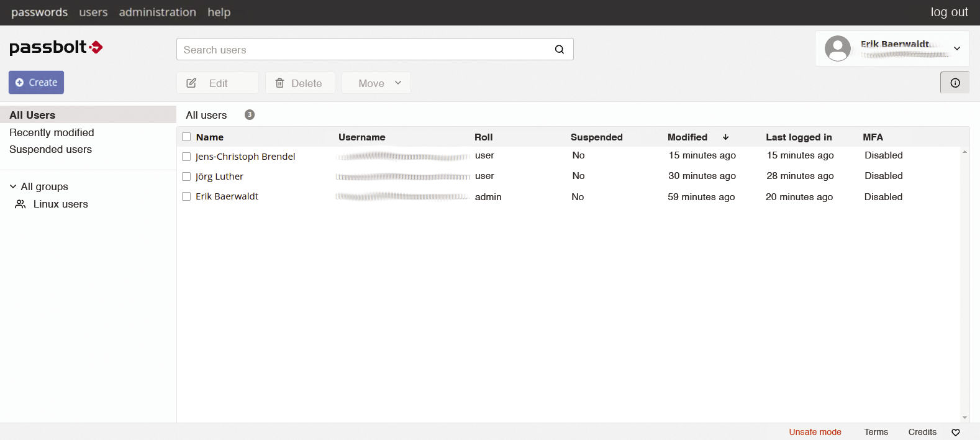Image resolution: width=980 pixels, height=440 pixels.
Task: Click the users list scrollbar
Action: tap(964, 284)
